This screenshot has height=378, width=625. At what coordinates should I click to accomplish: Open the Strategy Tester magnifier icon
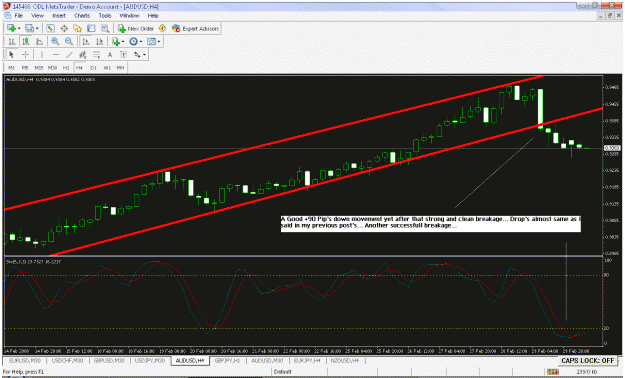[x=105, y=28]
